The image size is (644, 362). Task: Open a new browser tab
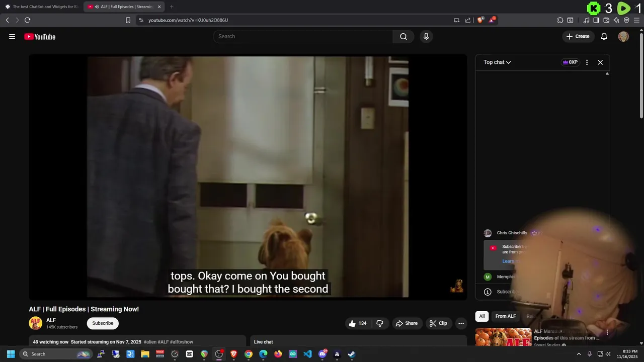pyautogui.click(x=172, y=7)
